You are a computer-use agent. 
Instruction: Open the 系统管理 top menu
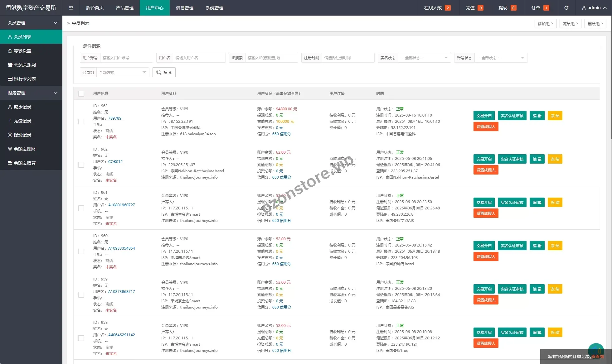[214, 8]
